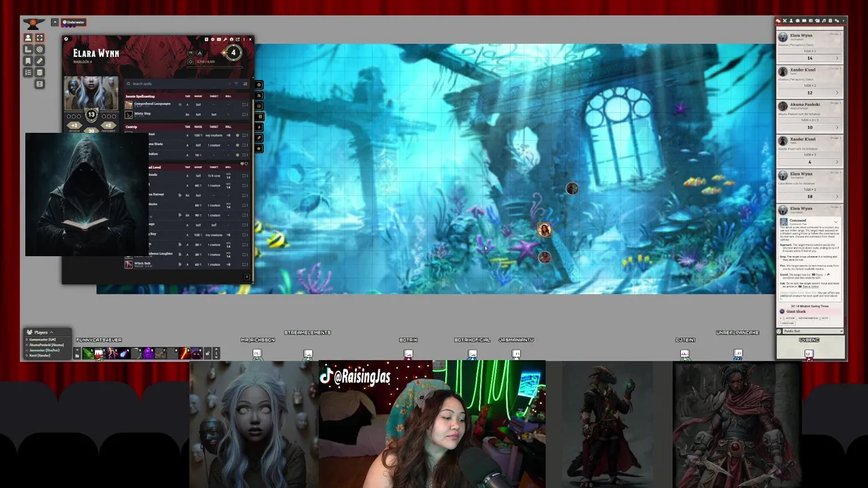Image resolution: width=868 pixels, height=488 pixels.
Task: Click player AkumaPankeki [Akuma] in Players list
Action: click(46, 344)
